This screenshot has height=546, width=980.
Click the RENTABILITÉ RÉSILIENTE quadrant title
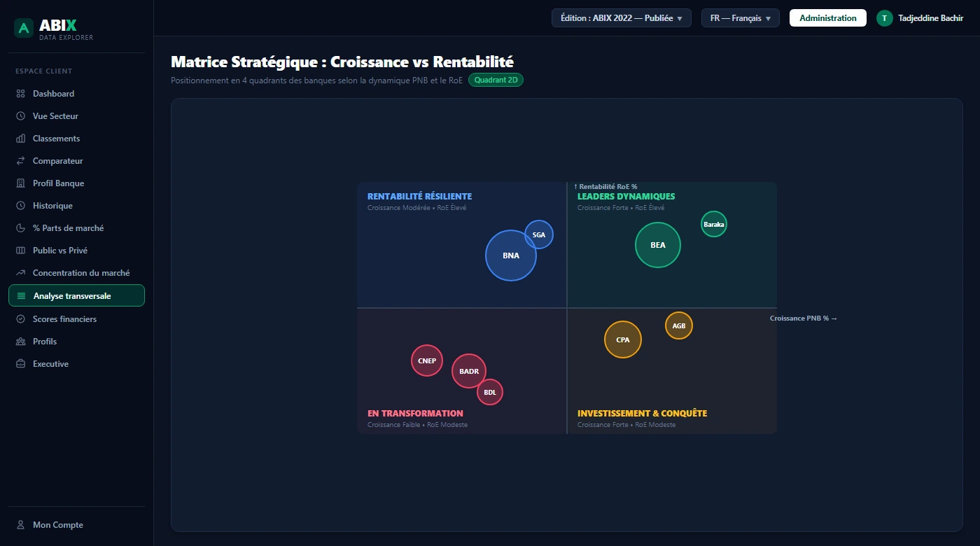tap(419, 197)
